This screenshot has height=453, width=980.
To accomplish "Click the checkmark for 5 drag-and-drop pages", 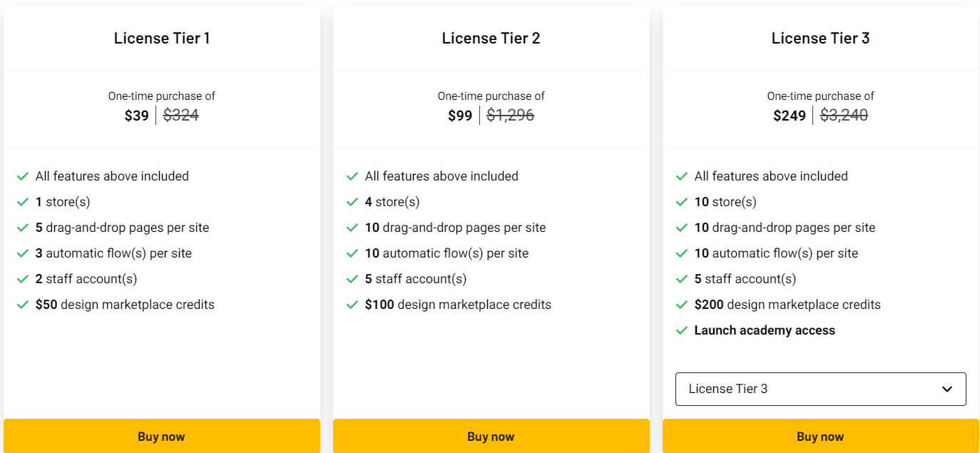I will point(23,227).
